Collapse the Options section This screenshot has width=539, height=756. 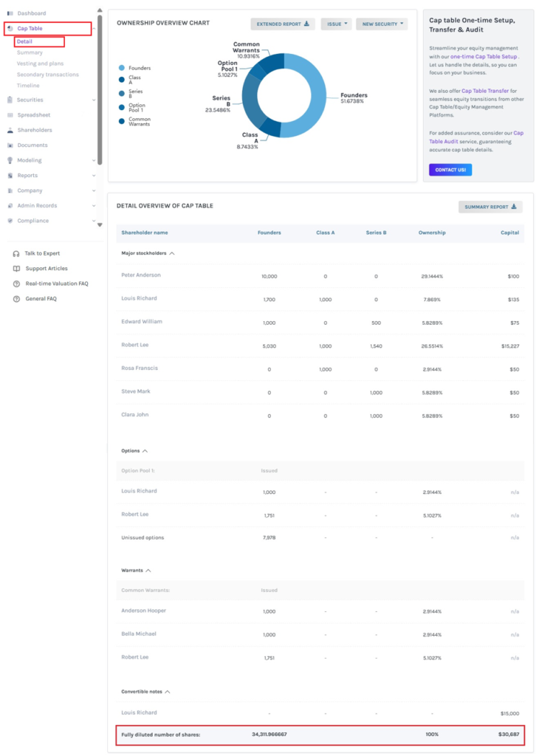(145, 451)
